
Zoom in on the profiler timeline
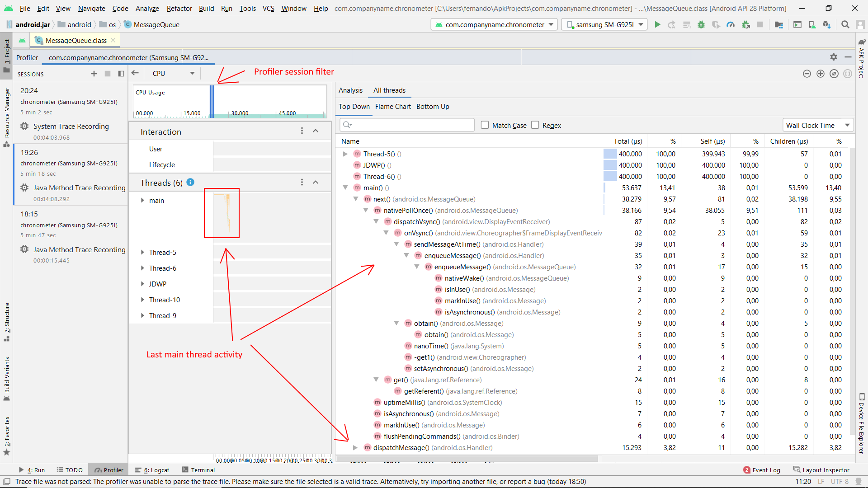coord(820,74)
